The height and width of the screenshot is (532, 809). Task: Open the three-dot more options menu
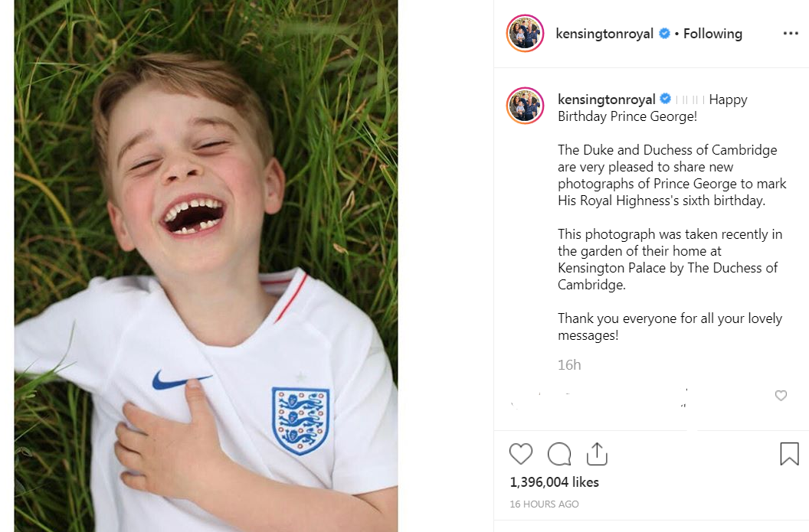click(791, 34)
